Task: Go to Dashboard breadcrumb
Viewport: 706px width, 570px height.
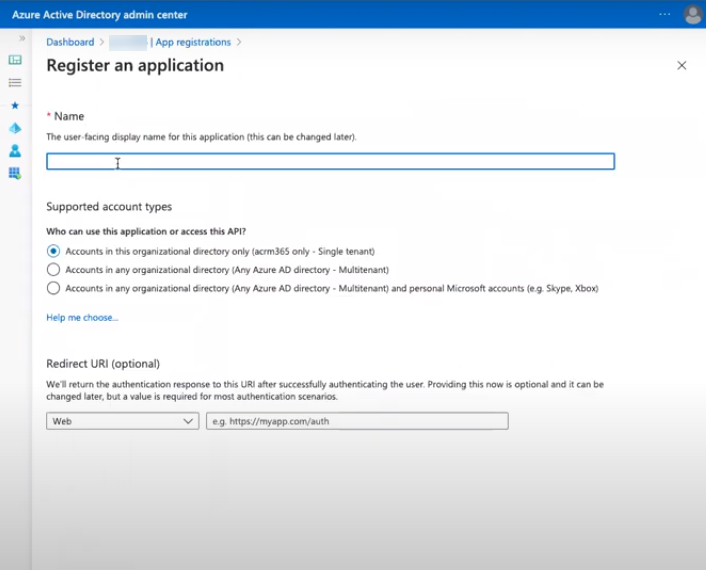Action: (70, 42)
